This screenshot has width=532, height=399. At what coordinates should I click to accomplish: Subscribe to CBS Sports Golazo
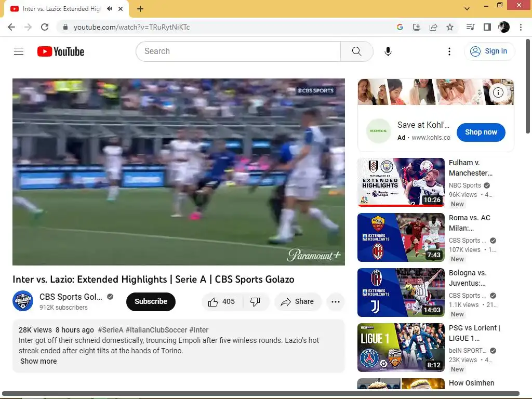tap(151, 302)
